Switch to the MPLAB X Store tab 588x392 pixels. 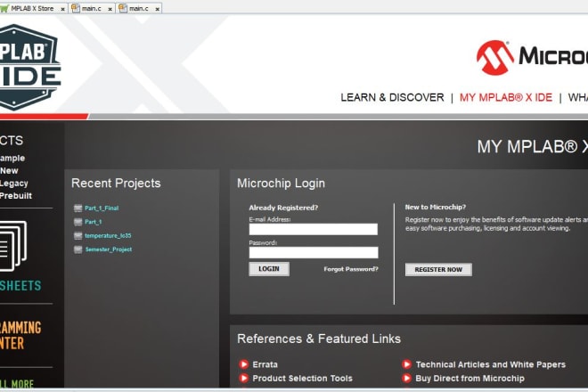tap(33, 8)
